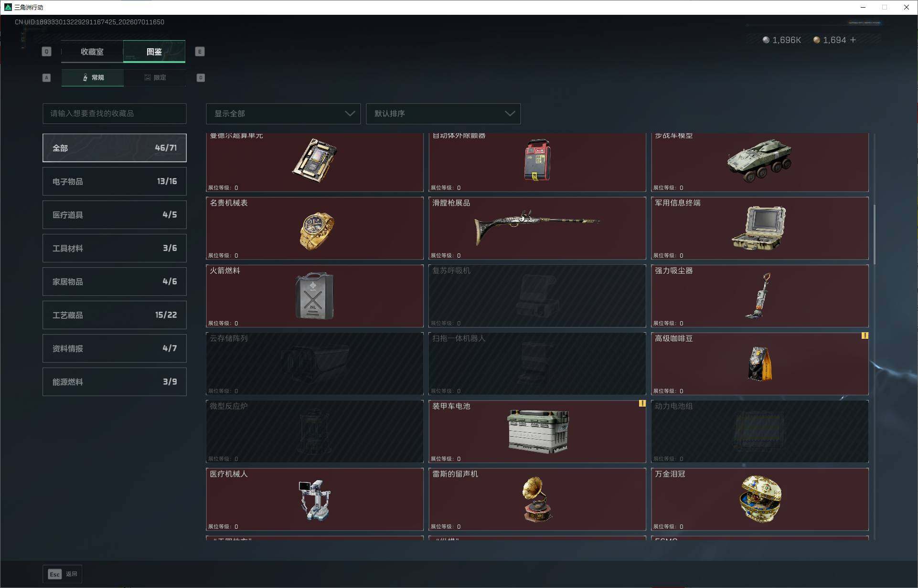Screen dimensions: 918x588
Task: Filter by 医疗道具 category
Action: click(x=115, y=215)
